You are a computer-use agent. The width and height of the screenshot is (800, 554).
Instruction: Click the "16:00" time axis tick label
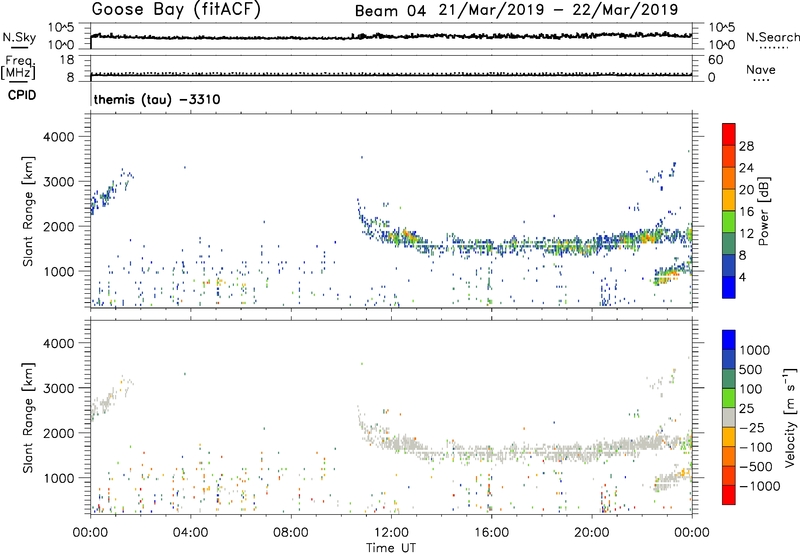[x=491, y=533]
